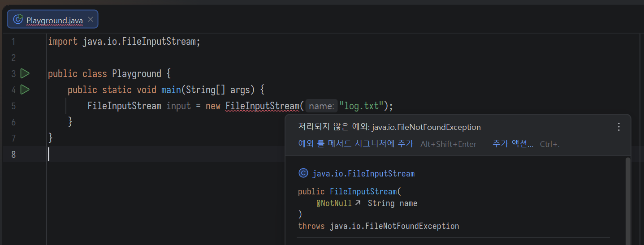Click the external arrow icon after @NotNull
Image resolution: width=644 pixels, height=245 pixels.
[358, 203]
